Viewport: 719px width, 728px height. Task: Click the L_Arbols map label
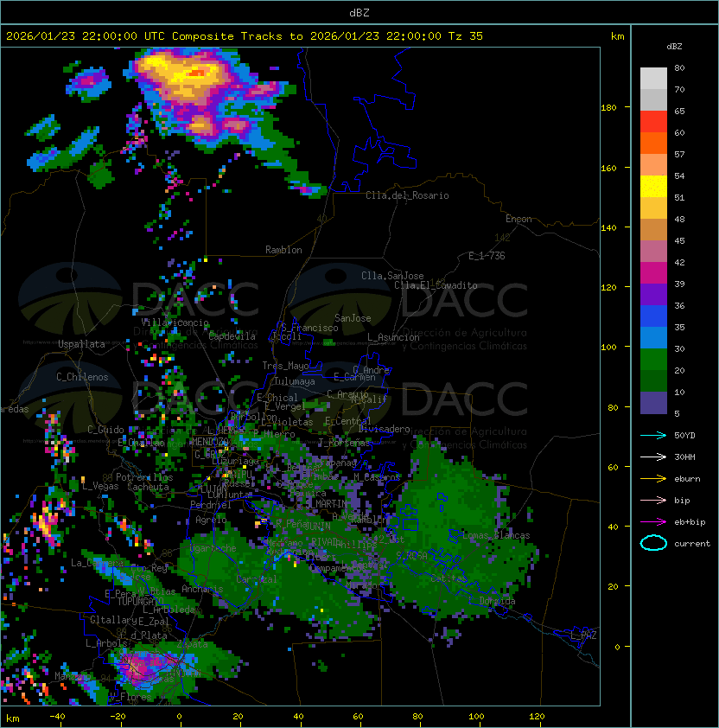click(106, 643)
